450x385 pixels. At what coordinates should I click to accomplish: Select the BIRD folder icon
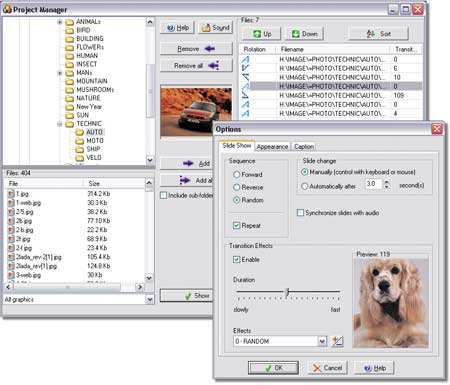[x=70, y=30]
